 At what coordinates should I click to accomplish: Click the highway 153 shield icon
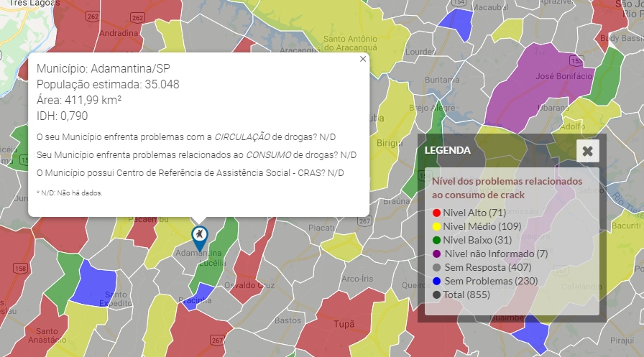click(x=577, y=61)
